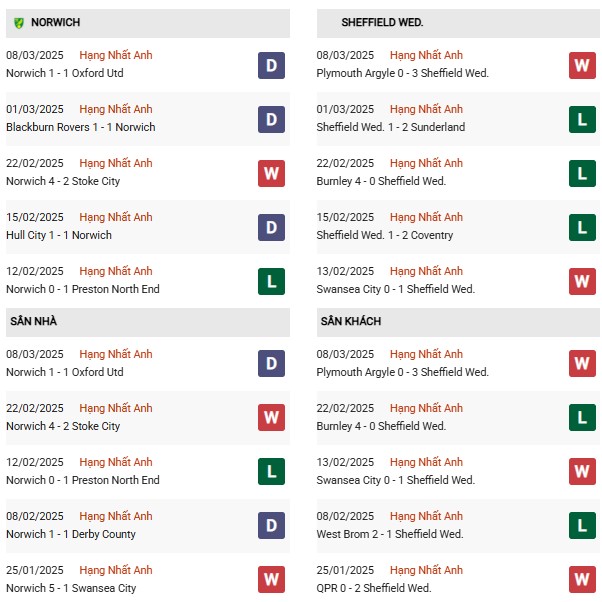602x602 pixels.
Task: Open Hạng Nhất Anh link for Hull City match
Action: pos(116,217)
